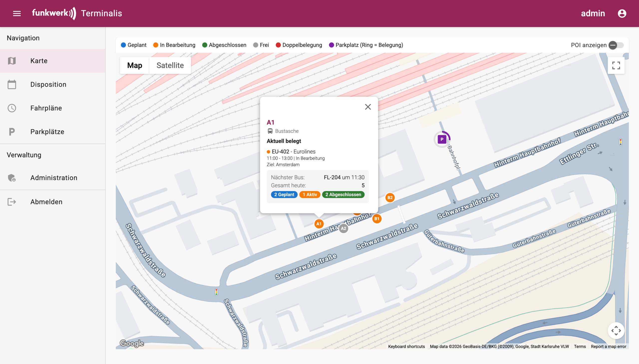Screen dimensions: 639x364
Task: Click Report a map error link
Action: [608, 346]
